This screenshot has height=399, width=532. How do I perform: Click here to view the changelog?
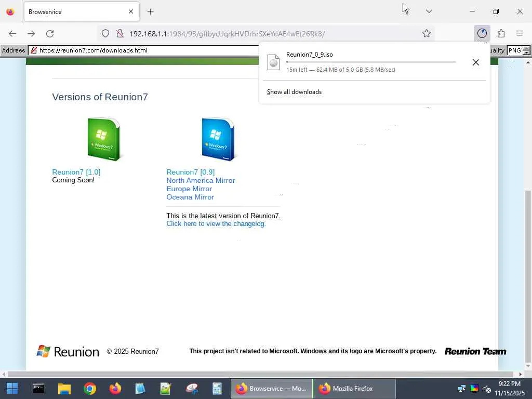point(216,223)
